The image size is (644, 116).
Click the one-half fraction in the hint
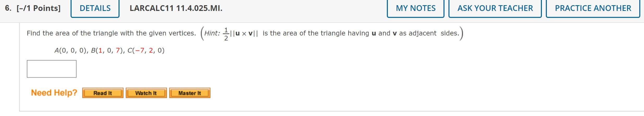(x=226, y=34)
